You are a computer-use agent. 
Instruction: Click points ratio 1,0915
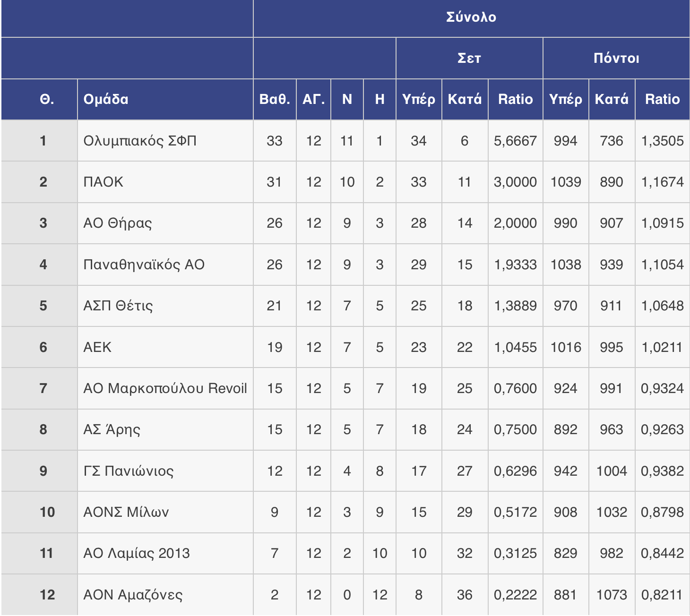(x=662, y=223)
